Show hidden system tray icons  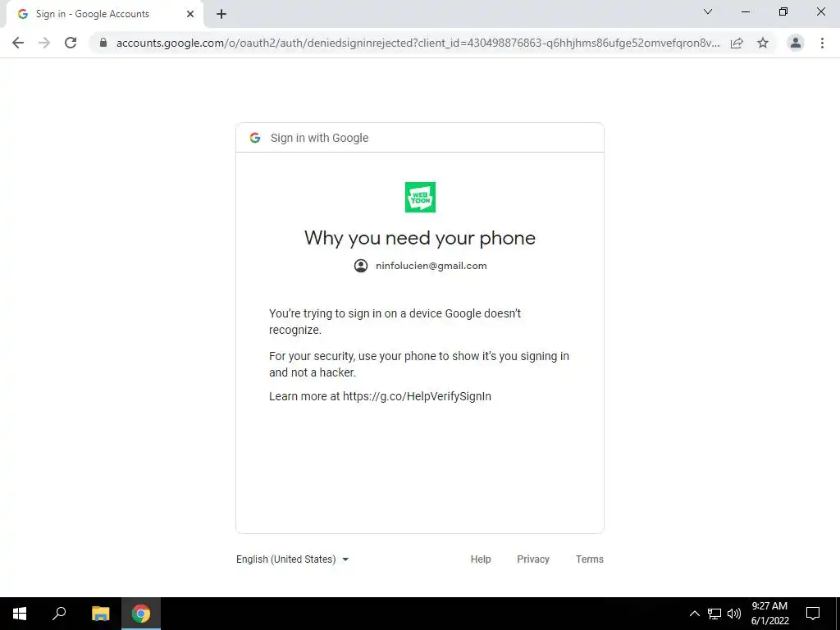[694, 614]
